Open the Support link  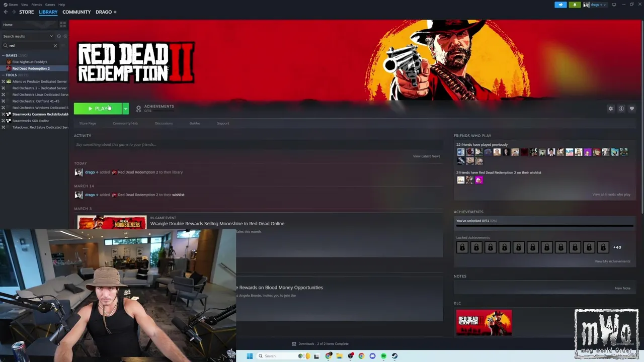point(223,123)
